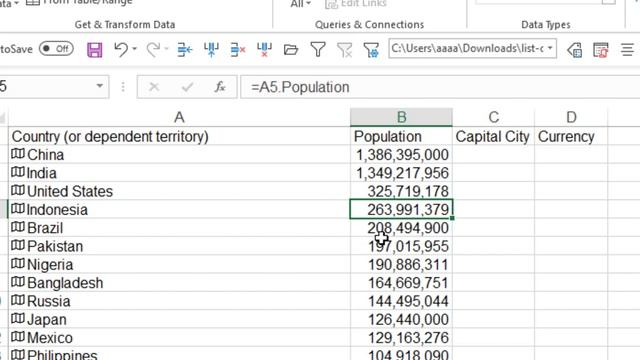
Task: Select the Capital City header cell
Action: tap(493, 136)
